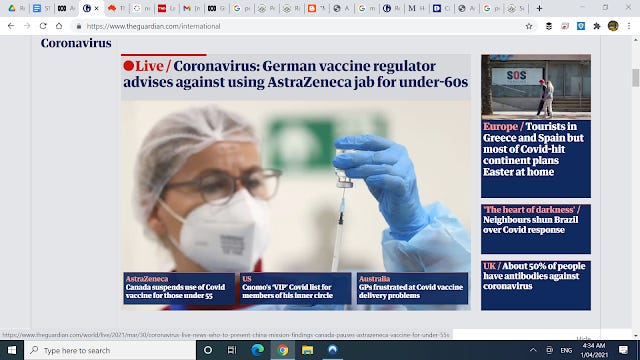Open the blue app icon on taskbar
The image size is (640, 360).
coord(333,350)
